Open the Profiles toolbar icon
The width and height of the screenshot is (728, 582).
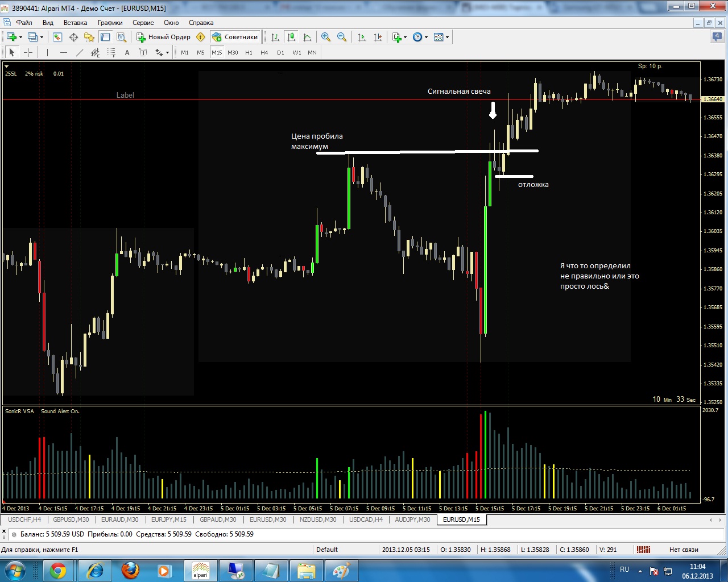(x=33, y=37)
